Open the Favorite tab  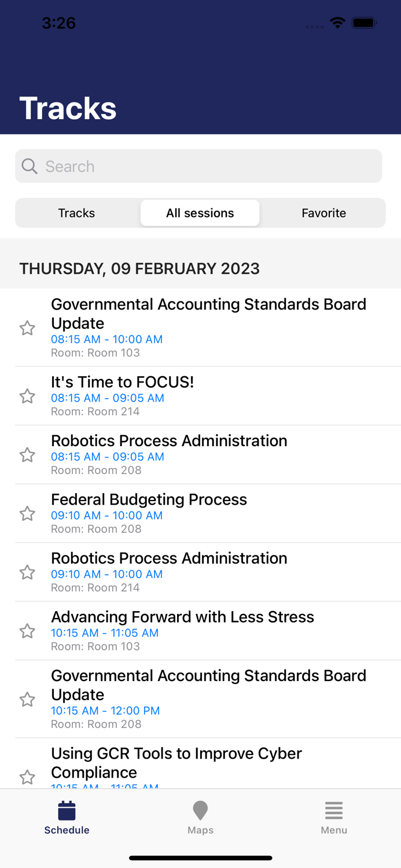pyautogui.click(x=323, y=213)
